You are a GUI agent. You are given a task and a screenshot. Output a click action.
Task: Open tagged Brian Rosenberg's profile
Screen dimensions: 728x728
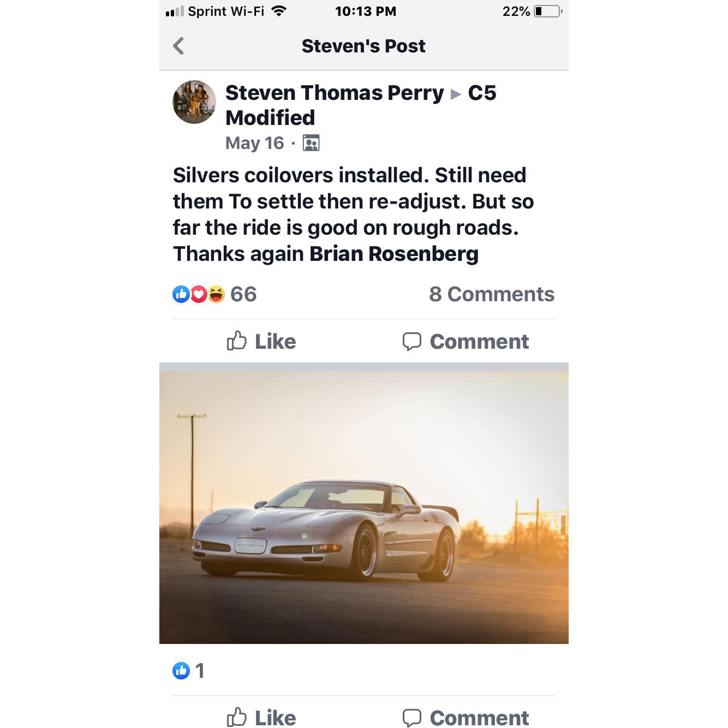pos(393,254)
